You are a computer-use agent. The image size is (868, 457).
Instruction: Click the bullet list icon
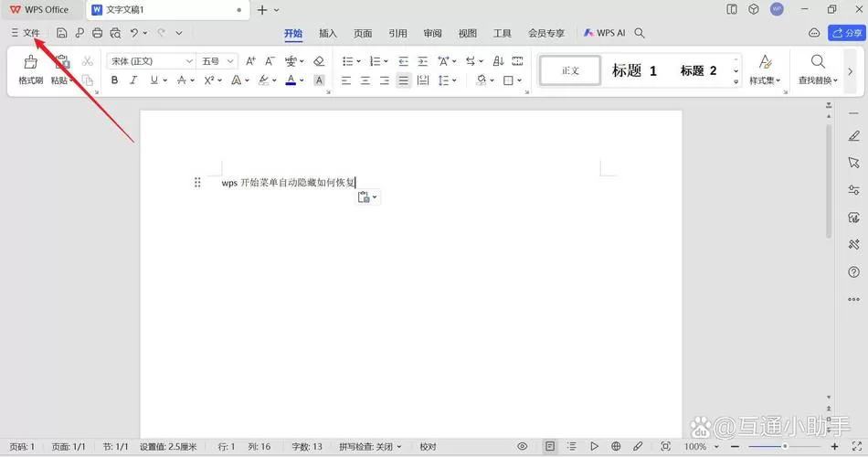347,61
